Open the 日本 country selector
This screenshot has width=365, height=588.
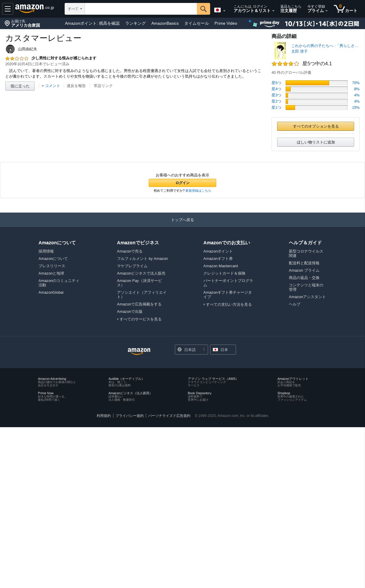(x=223, y=350)
